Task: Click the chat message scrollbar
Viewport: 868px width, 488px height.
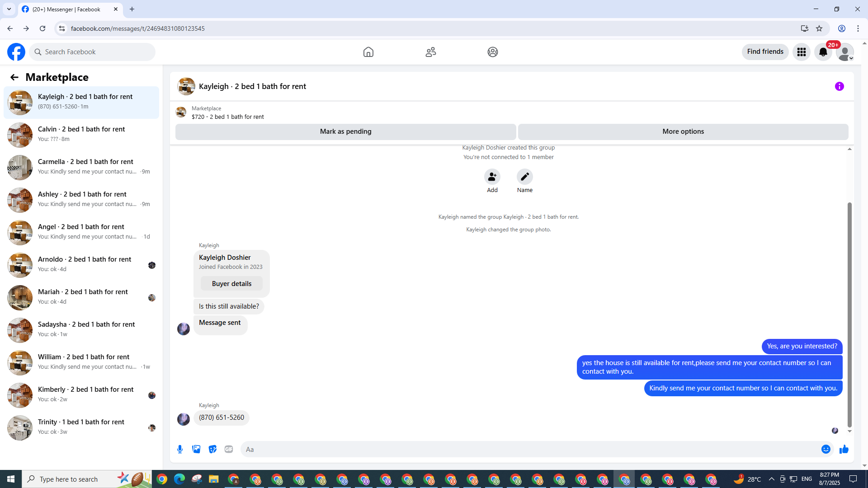Action: (x=849, y=314)
